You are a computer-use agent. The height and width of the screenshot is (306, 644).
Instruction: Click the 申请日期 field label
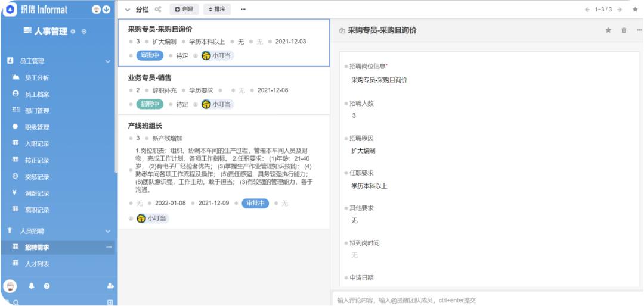[361, 277]
